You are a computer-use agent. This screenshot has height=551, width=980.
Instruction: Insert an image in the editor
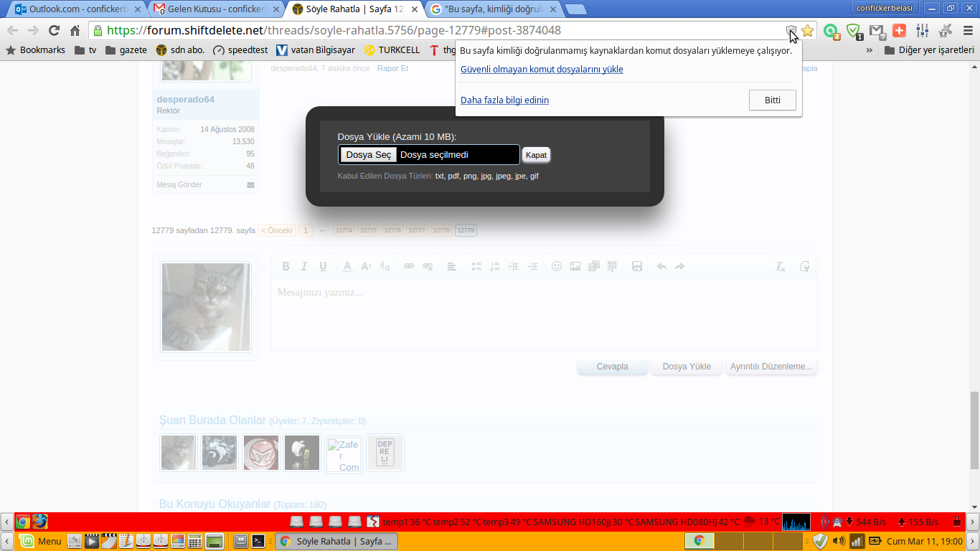click(575, 266)
